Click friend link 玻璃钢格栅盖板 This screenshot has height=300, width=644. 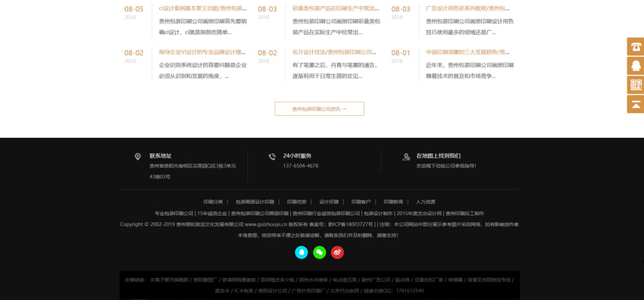point(239,280)
